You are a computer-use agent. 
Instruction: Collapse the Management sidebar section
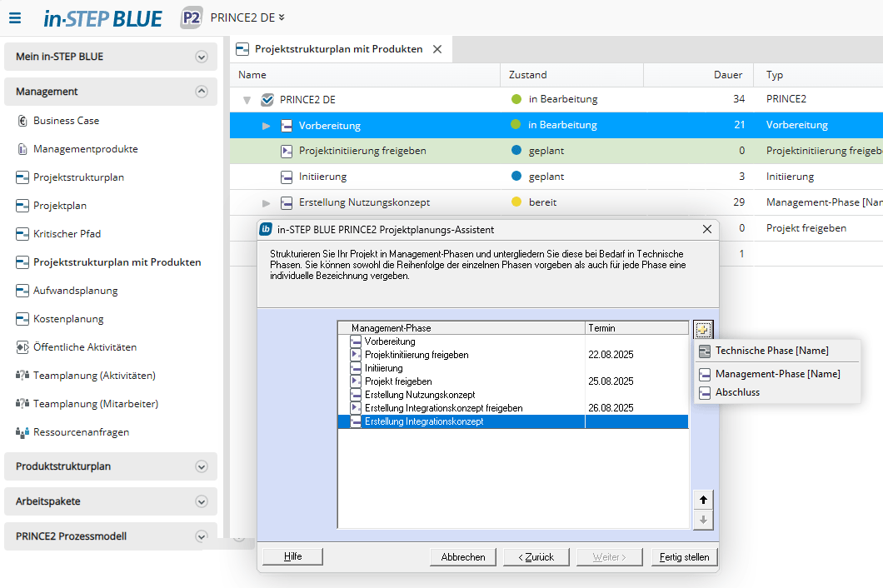tap(201, 92)
